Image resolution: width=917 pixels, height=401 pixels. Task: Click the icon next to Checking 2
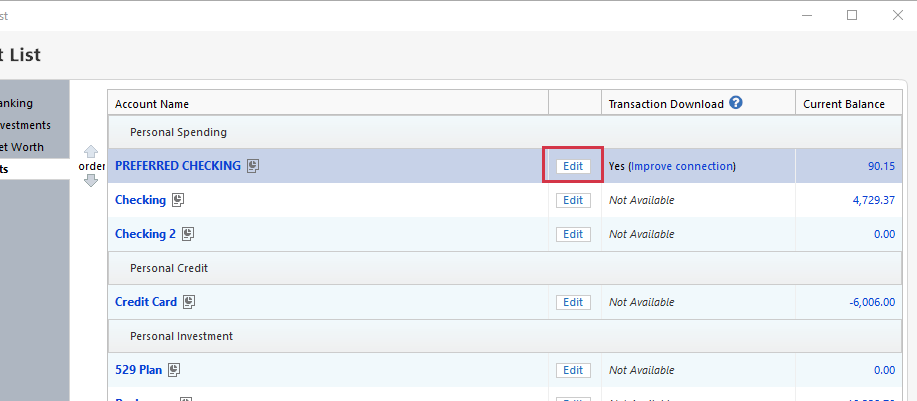point(188,234)
